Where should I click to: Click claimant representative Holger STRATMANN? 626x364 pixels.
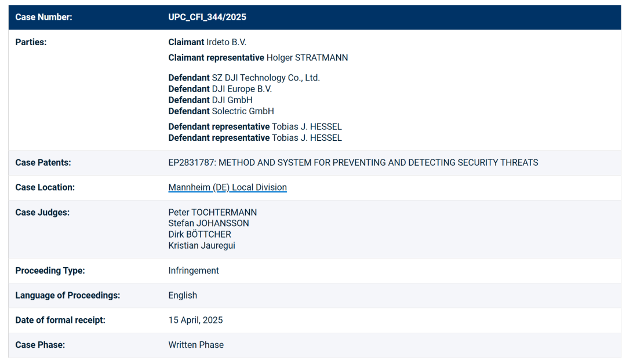pyautogui.click(x=307, y=57)
